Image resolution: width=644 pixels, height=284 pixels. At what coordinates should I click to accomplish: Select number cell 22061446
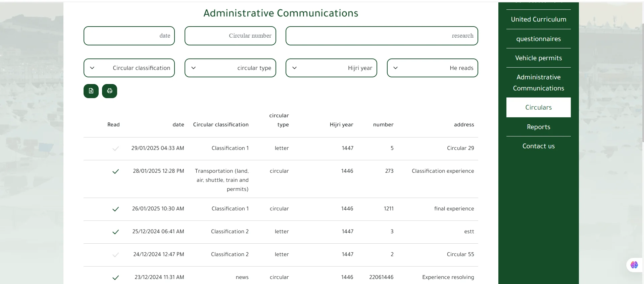[381, 277]
